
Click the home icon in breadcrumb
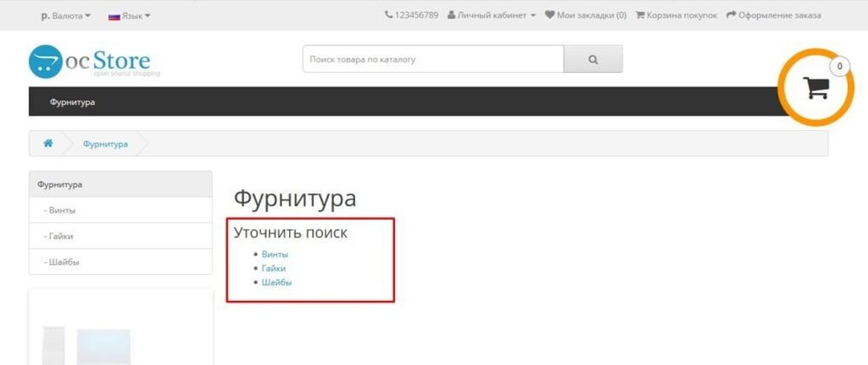pyautogui.click(x=48, y=143)
